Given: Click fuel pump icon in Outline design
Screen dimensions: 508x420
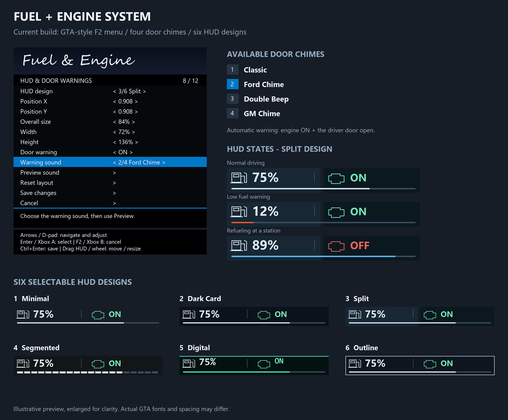Looking at the screenshot, I should pos(355,364).
